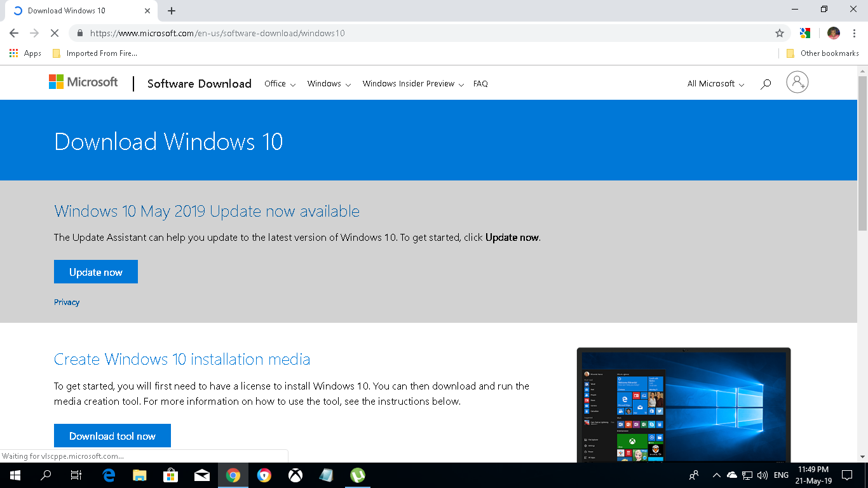
Task: Expand the All Microsoft dropdown
Action: pyautogui.click(x=715, y=84)
